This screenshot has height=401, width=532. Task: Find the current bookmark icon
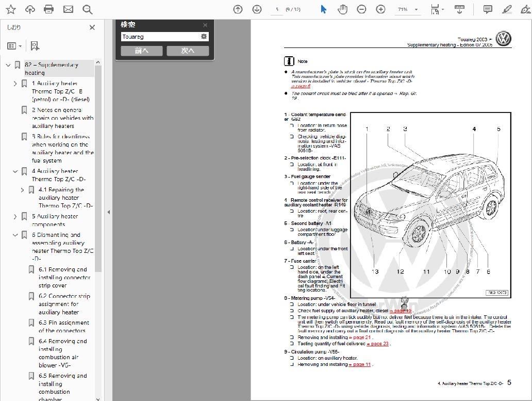(35, 46)
